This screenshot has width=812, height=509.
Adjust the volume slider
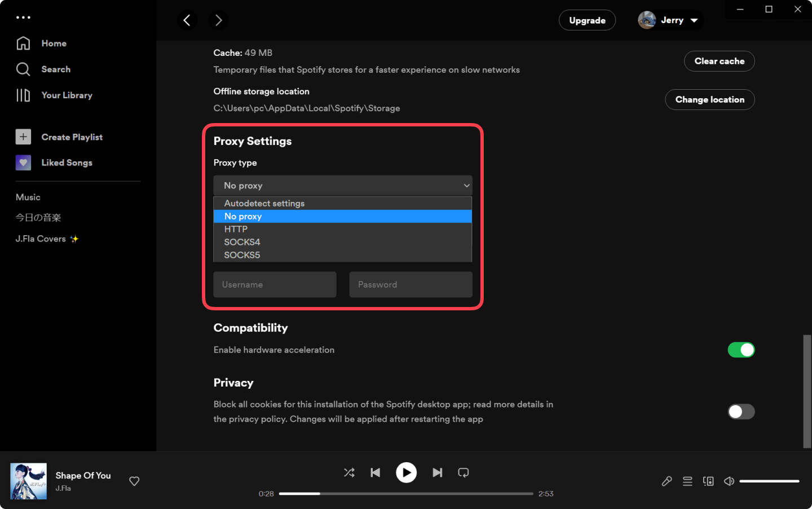pos(770,481)
